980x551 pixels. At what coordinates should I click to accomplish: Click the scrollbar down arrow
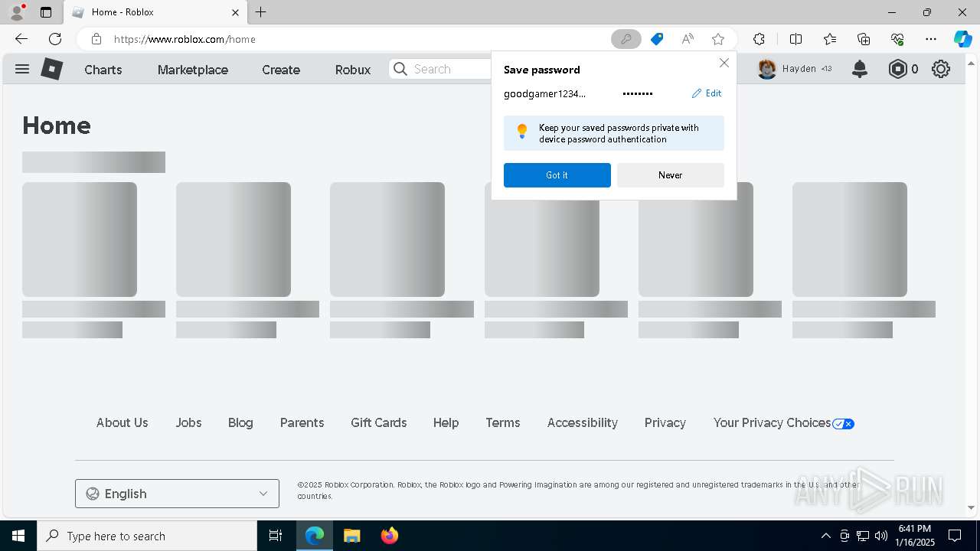[972, 507]
